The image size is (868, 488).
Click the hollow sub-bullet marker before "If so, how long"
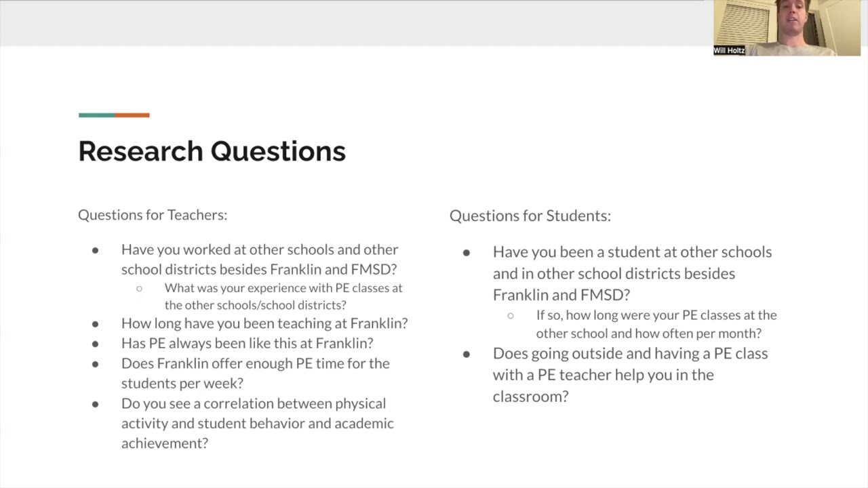[x=511, y=315]
